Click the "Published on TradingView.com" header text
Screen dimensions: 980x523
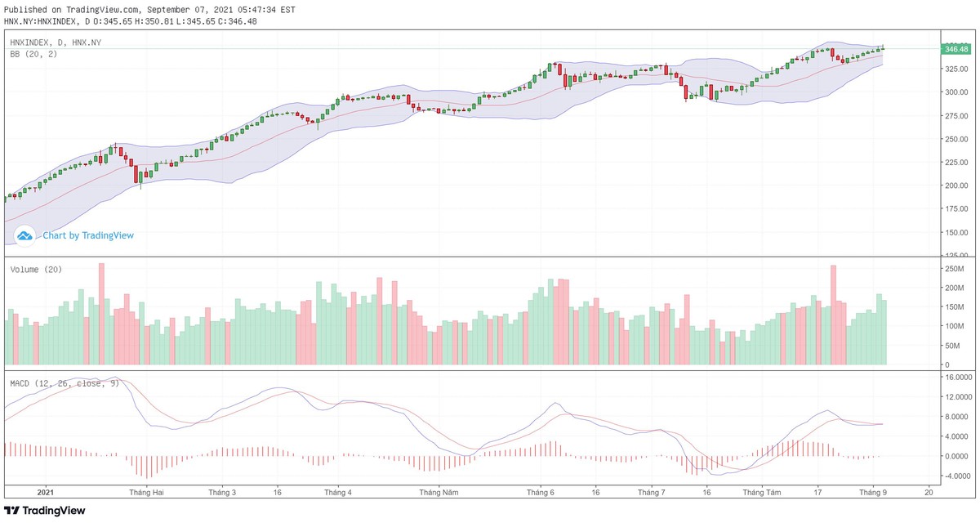[149, 10]
